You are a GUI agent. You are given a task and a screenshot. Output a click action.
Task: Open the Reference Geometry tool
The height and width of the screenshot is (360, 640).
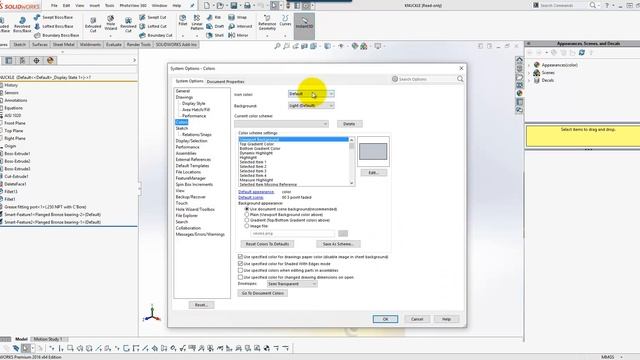267,23
